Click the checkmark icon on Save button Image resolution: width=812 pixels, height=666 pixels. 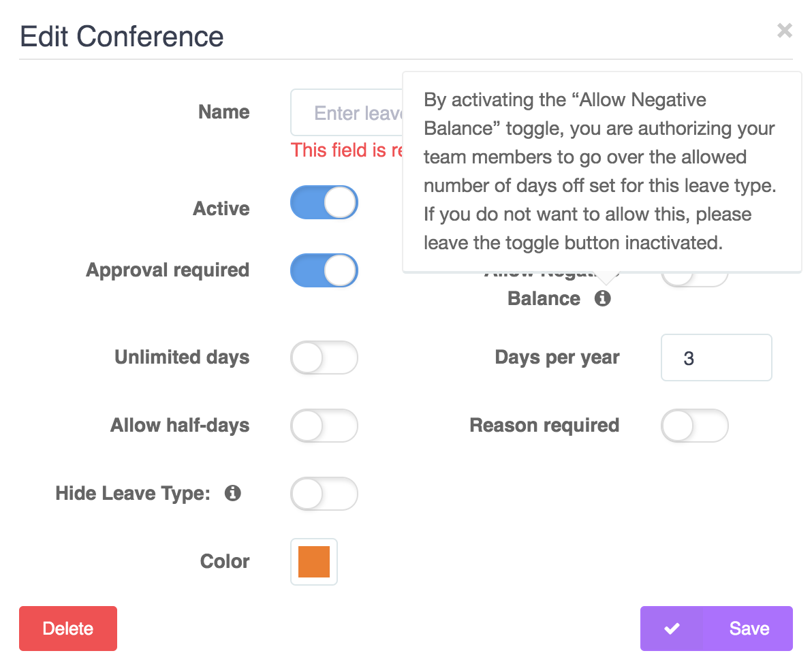pyautogui.click(x=672, y=629)
